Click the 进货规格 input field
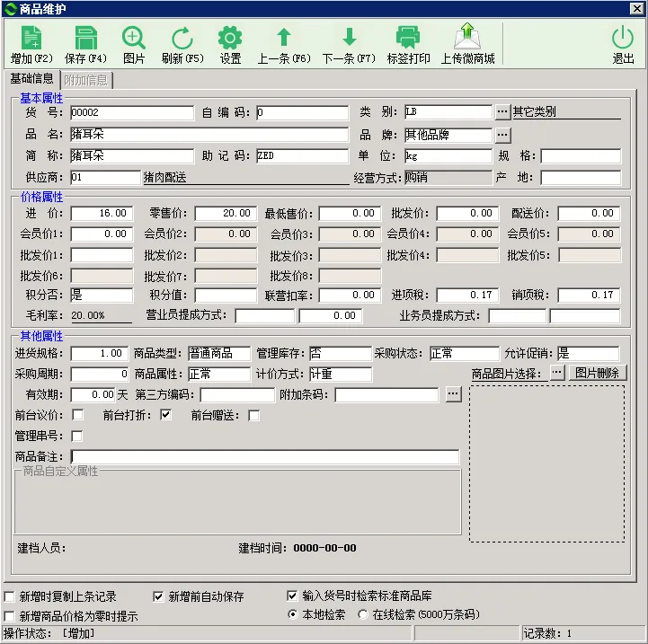The height and width of the screenshot is (644, 648). 99,354
